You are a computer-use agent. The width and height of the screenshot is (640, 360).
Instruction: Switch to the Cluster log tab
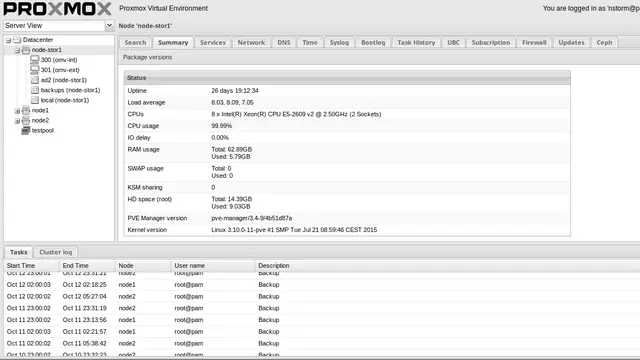click(56, 252)
